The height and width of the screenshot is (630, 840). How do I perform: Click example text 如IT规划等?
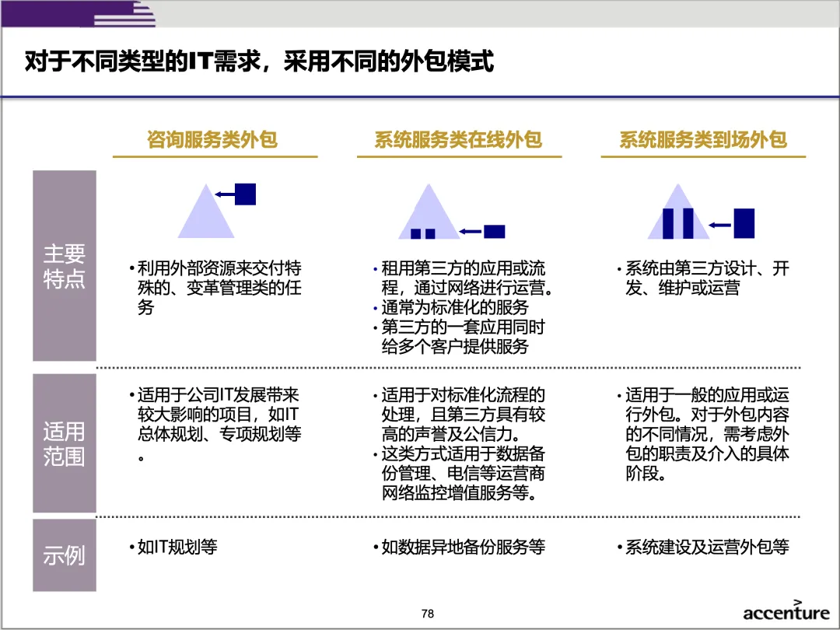173,547
